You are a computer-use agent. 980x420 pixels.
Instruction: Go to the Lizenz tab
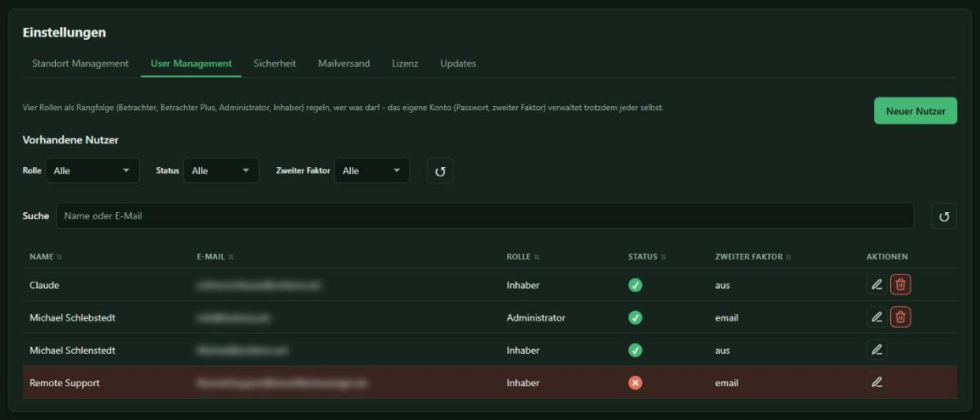coord(405,64)
